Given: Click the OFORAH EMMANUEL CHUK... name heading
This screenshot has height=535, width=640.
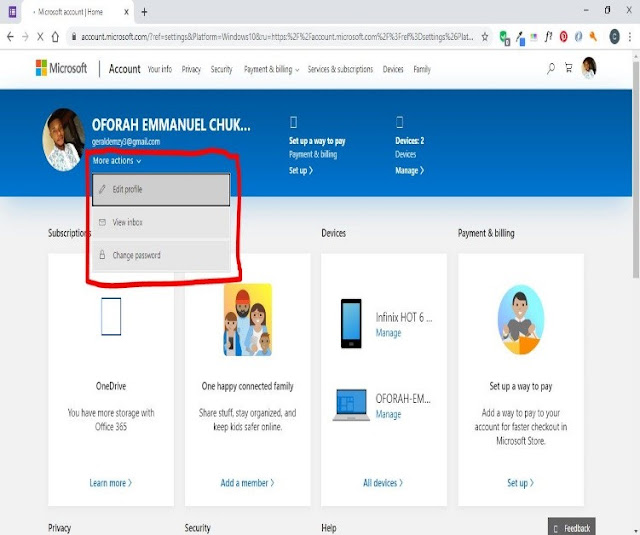Looking at the screenshot, I should [171, 125].
